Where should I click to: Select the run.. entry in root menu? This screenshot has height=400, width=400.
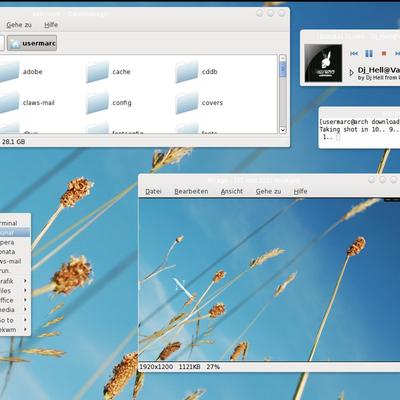pyautogui.click(x=15, y=271)
